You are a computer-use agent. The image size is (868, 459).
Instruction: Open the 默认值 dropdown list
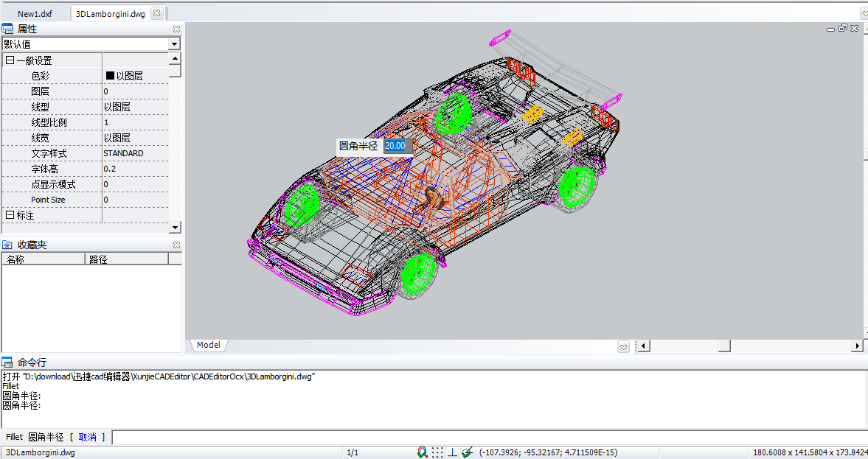click(x=175, y=44)
